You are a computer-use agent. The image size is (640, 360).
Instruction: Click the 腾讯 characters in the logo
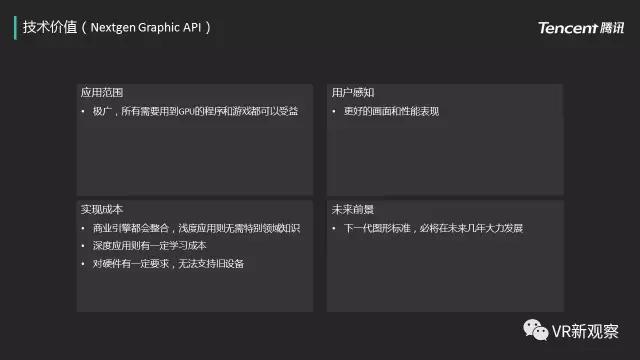[x=612, y=28]
